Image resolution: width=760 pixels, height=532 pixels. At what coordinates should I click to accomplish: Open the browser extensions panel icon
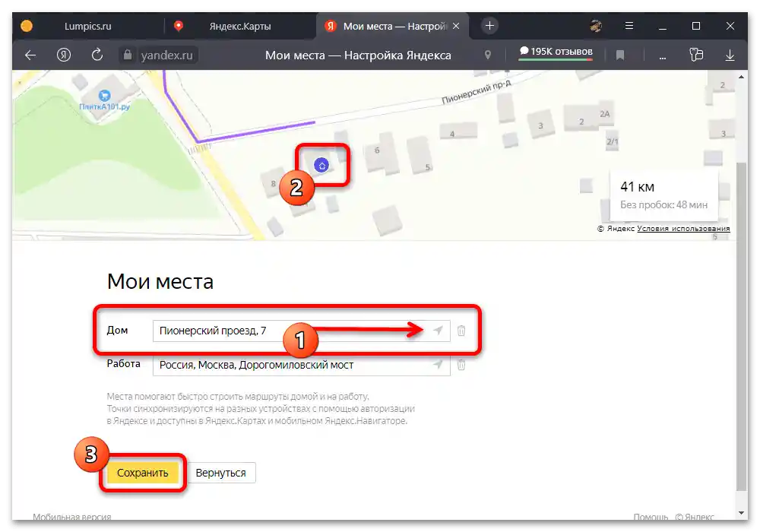pyautogui.click(x=696, y=55)
